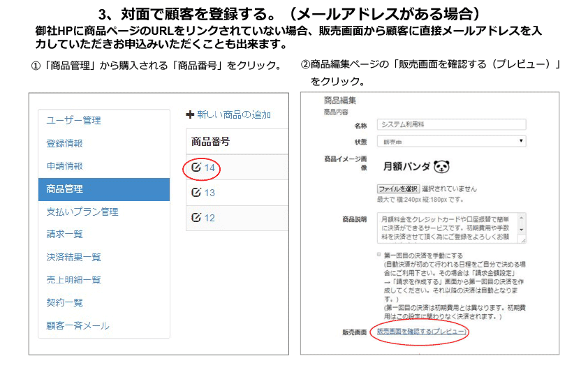Select 決済結果一覧 in the sidebar

click(x=73, y=257)
